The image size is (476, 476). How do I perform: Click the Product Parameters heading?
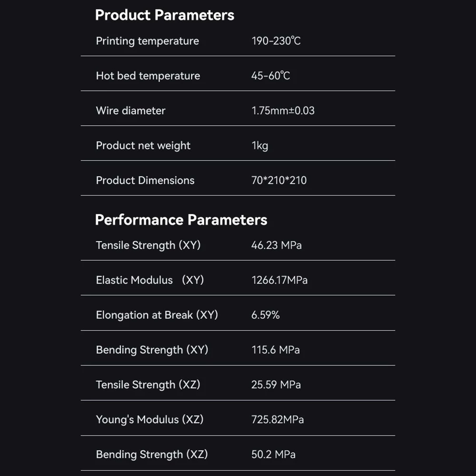click(165, 15)
